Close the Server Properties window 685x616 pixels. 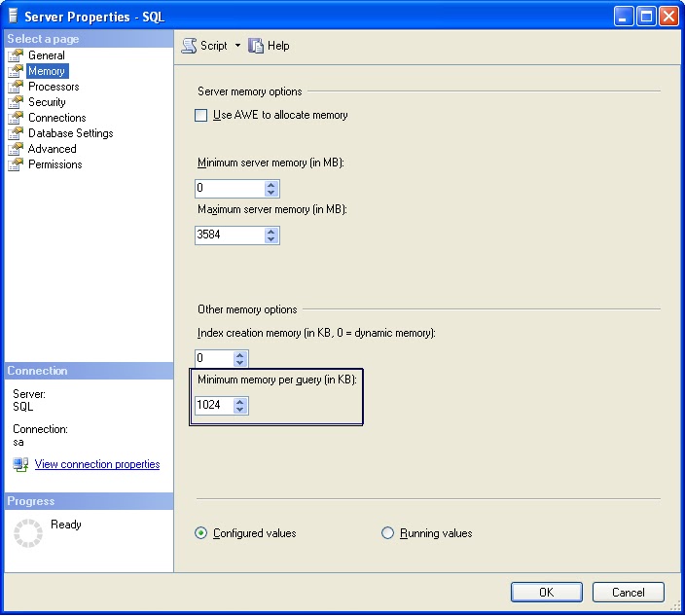point(668,17)
